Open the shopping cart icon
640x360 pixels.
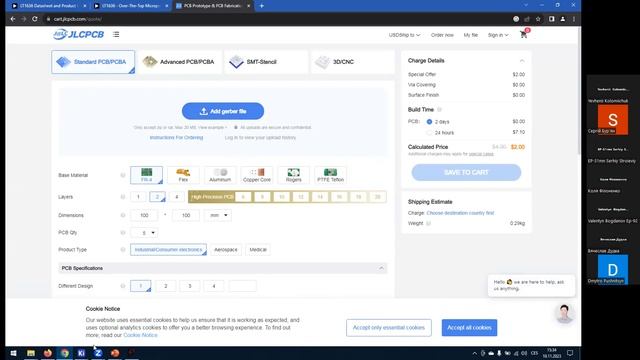(x=524, y=35)
